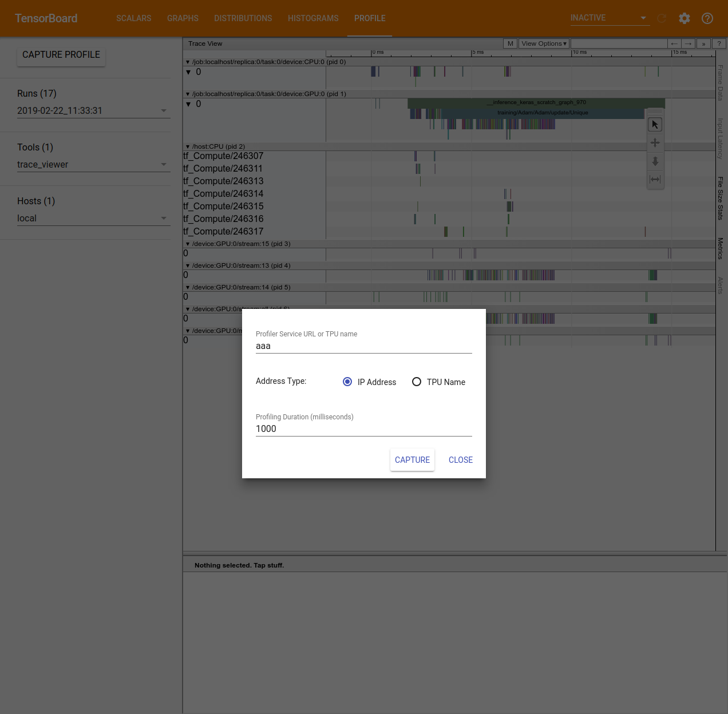728x714 pixels.
Task: Collapse thread 0 under CPU:0 process
Action: 188,72
